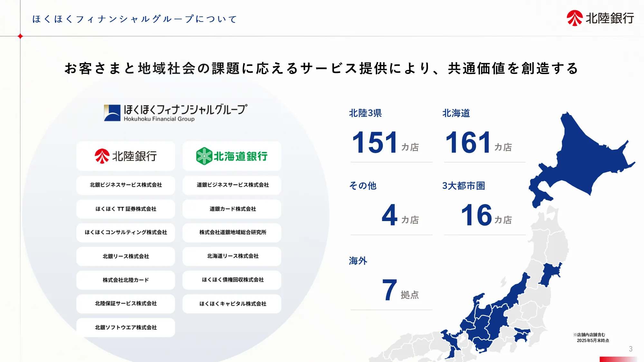Image resolution: width=644 pixels, height=362 pixels.
Task: Select ほくほくコンサルティング株式会社 box
Action: pyautogui.click(x=126, y=232)
